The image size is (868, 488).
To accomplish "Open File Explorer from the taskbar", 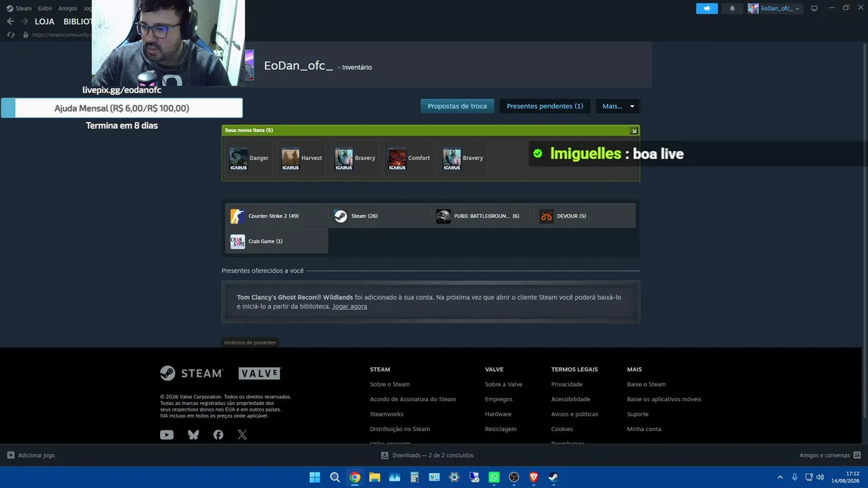I will [374, 477].
